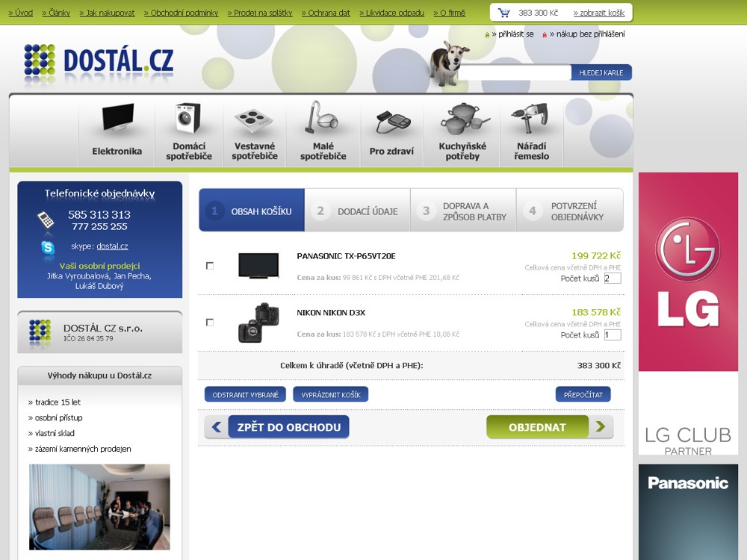Click quantity field for Nikon D3X

pyautogui.click(x=613, y=335)
